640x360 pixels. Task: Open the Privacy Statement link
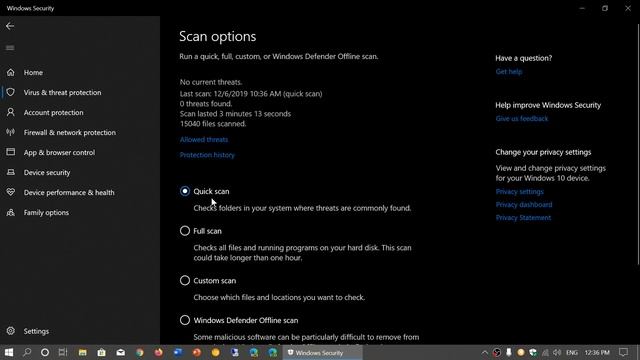523,218
